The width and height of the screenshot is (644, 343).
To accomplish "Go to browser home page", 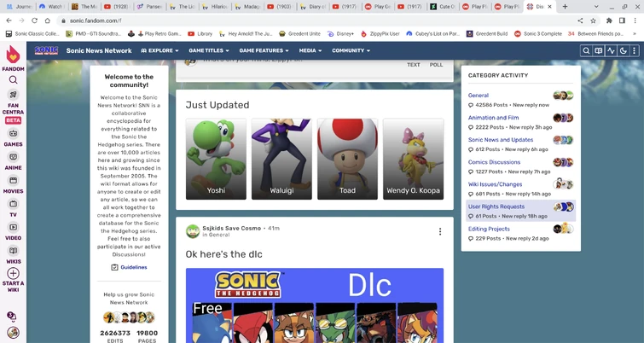I will [48, 20].
